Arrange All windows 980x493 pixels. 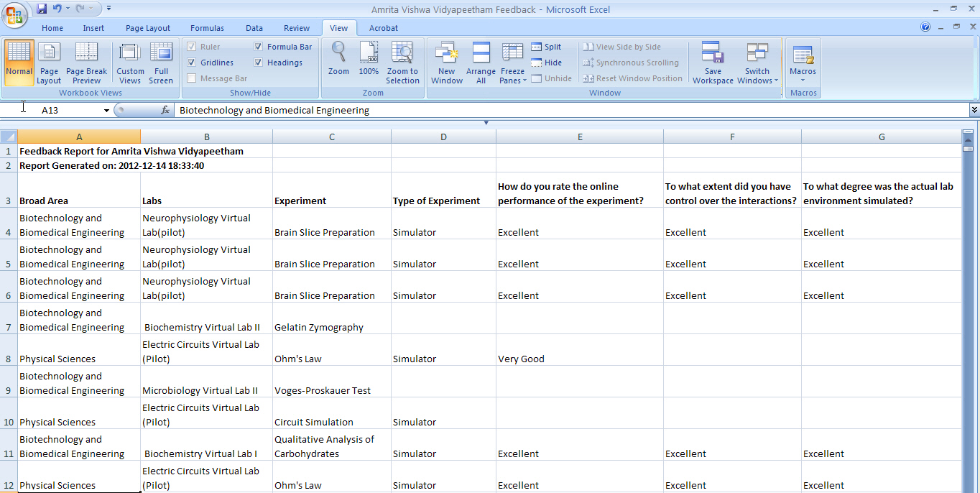pyautogui.click(x=481, y=63)
